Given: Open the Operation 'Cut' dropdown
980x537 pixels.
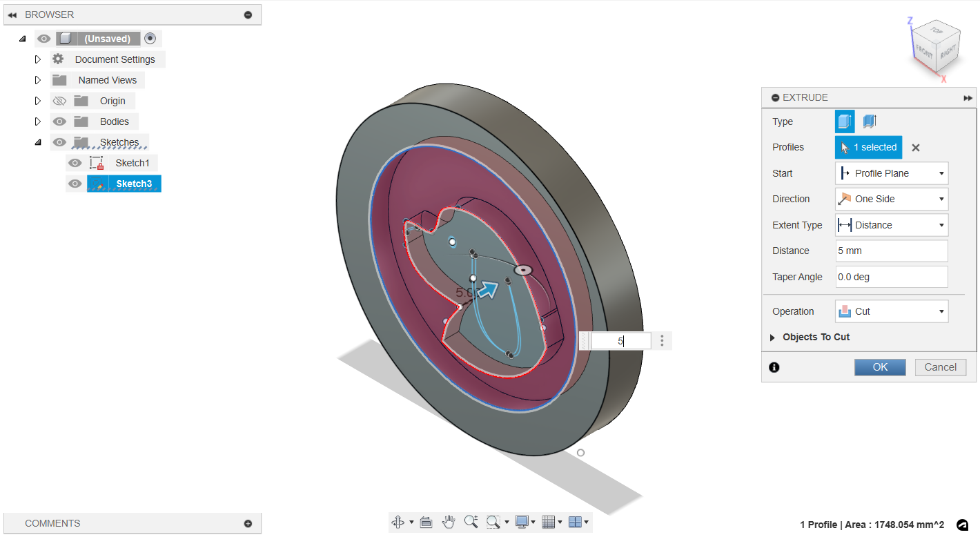Looking at the screenshot, I should click(x=892, y=311).
